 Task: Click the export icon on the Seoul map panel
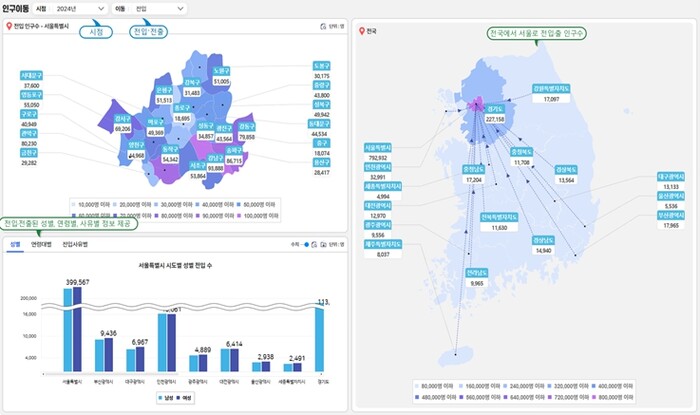pos(322,27)
